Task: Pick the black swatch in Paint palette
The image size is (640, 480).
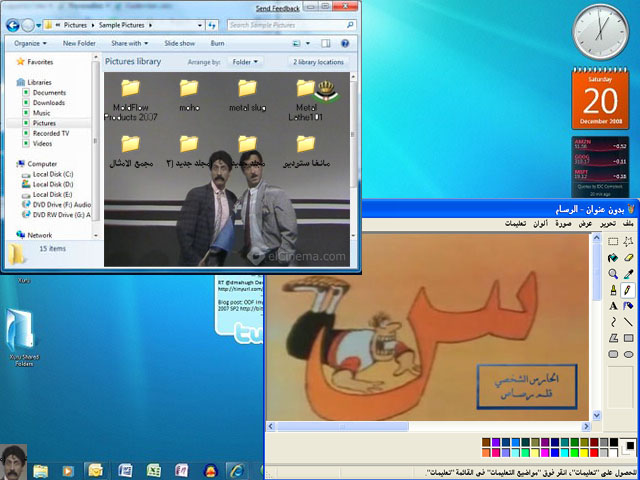Action: pos(613,442)
